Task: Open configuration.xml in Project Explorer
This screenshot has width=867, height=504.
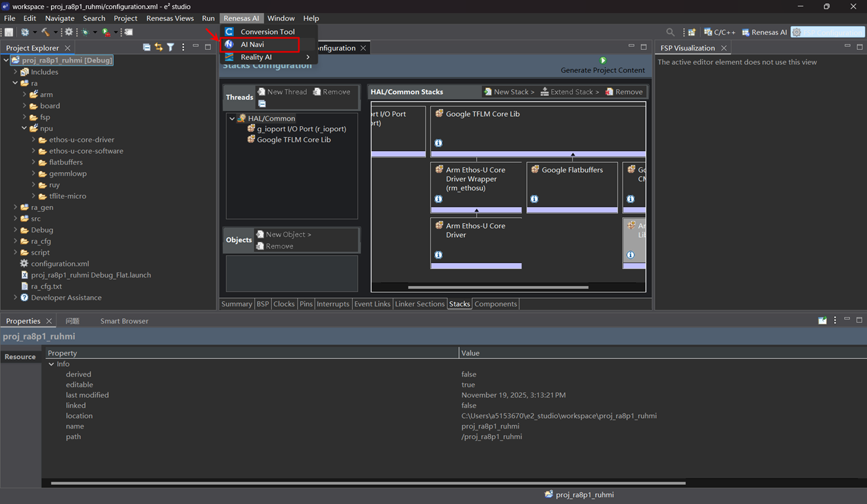Action: 55,264
